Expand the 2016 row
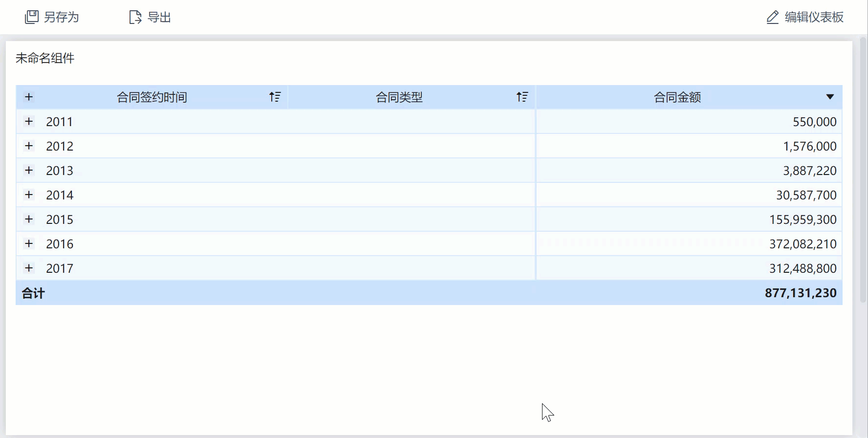This screenshot has height=438, width=868. pos(29,243)
